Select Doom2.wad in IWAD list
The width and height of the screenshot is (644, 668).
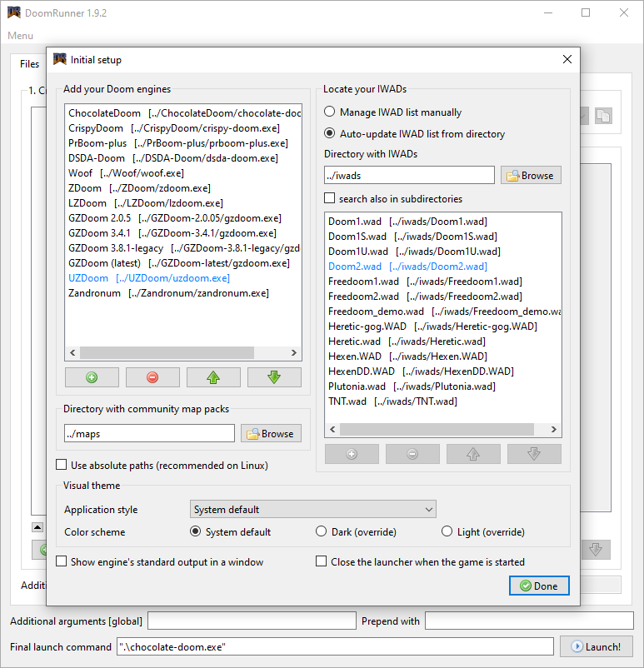443,267
